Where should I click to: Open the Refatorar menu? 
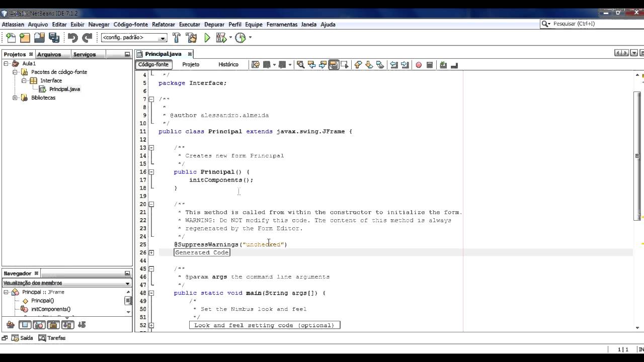point(164,24)
